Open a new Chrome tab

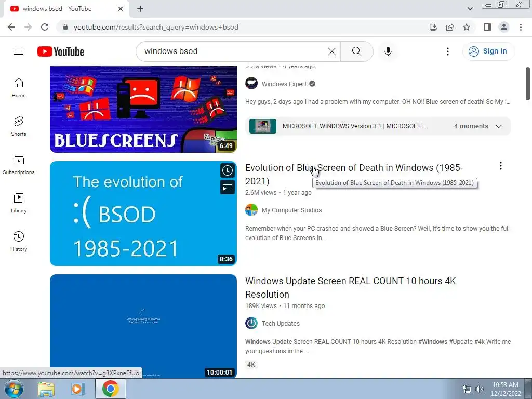[x=140, y=9]
